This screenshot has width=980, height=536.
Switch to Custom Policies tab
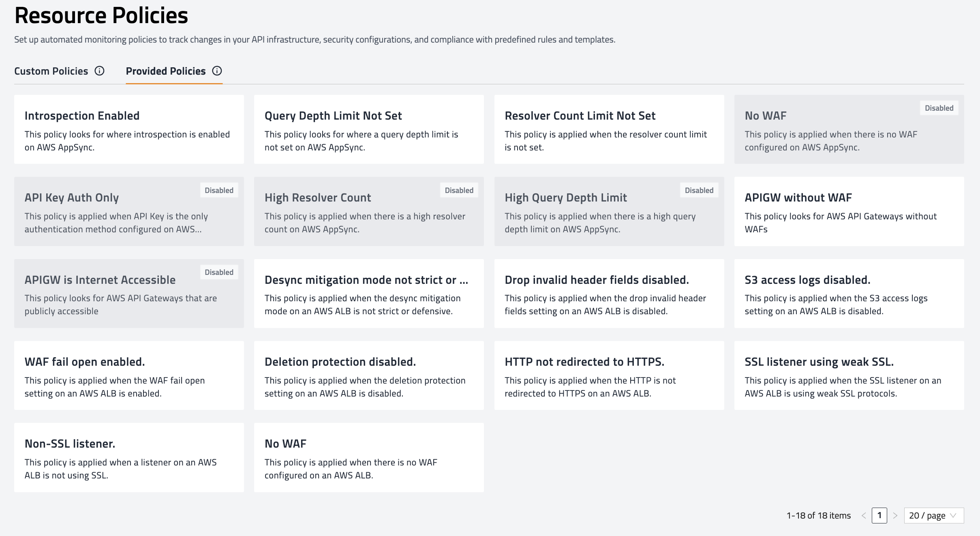tap(51, 71)
